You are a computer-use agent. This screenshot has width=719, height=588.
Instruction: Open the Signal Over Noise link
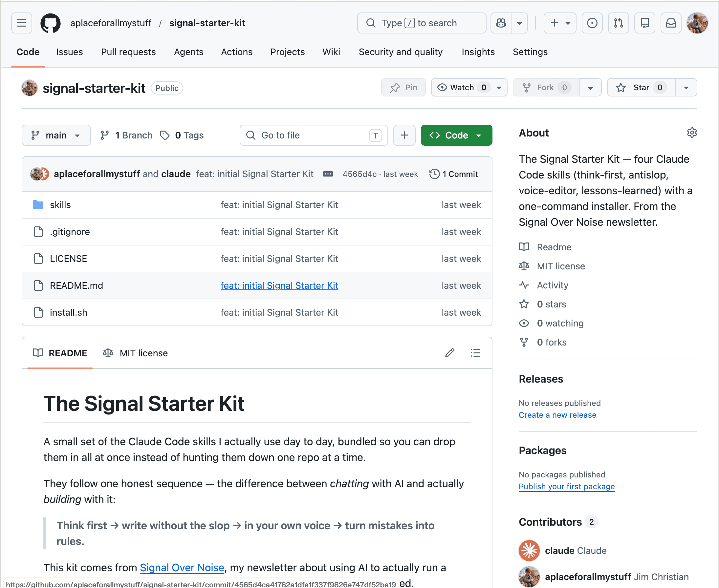[x=182, y=567]
